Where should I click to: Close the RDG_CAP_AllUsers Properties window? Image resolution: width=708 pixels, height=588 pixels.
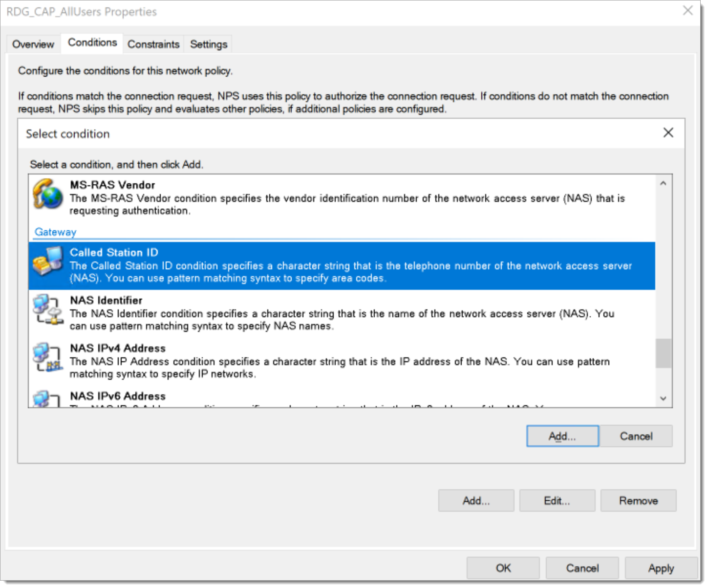pyautogui.click(x=688, y=10)
